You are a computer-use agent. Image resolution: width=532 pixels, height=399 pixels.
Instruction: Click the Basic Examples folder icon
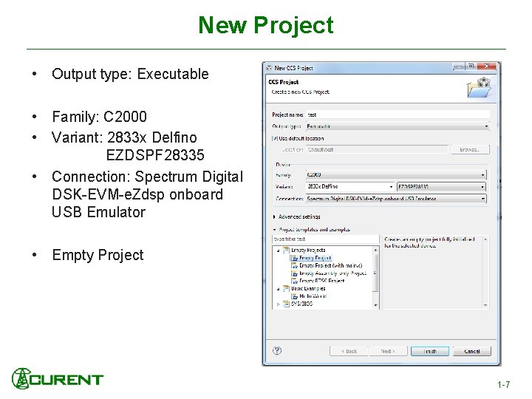coord(286,289)
